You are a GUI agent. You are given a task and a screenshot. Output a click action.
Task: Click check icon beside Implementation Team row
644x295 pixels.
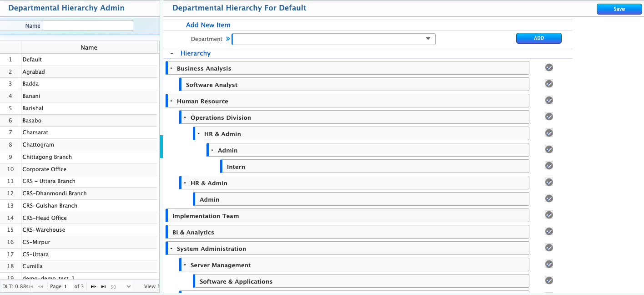[x=549, y=215]
